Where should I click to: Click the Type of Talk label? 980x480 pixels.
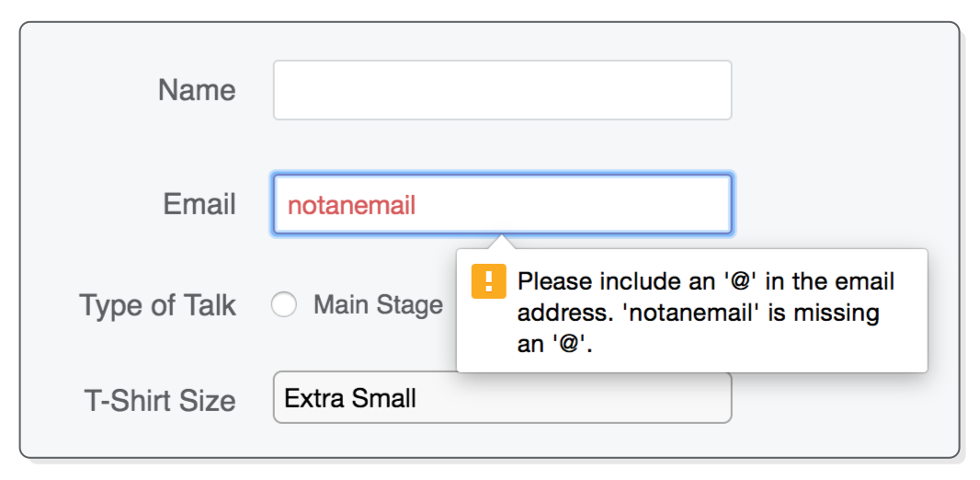[158, 305]
